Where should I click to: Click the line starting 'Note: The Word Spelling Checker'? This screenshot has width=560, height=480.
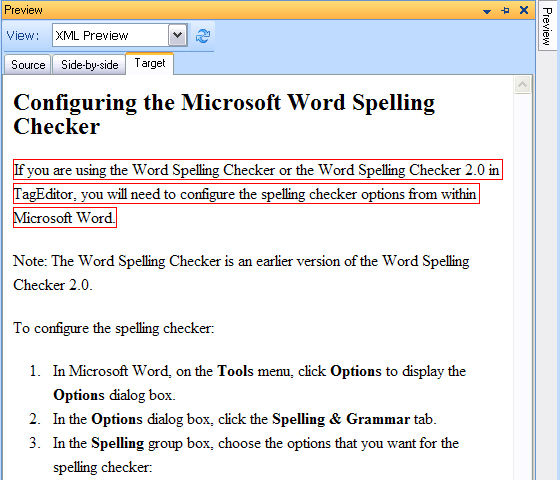(241, 261)
